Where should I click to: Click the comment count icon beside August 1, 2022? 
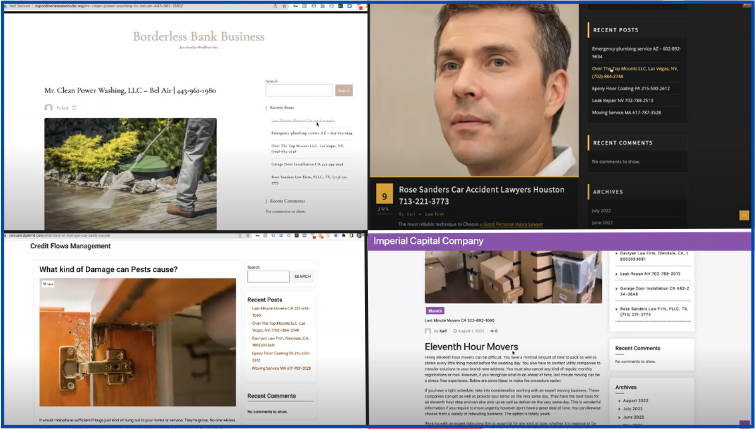point(494,331)
